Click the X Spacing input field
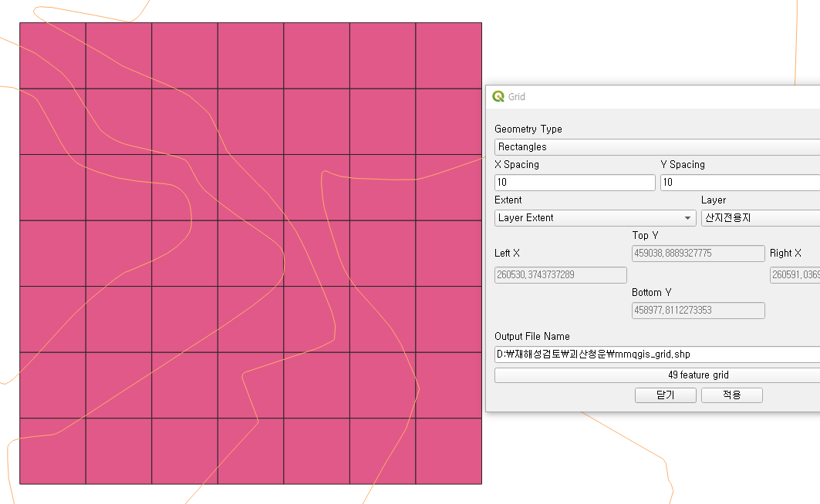Image resolution: width=820 pixels, height=504 pixels. 575,183
